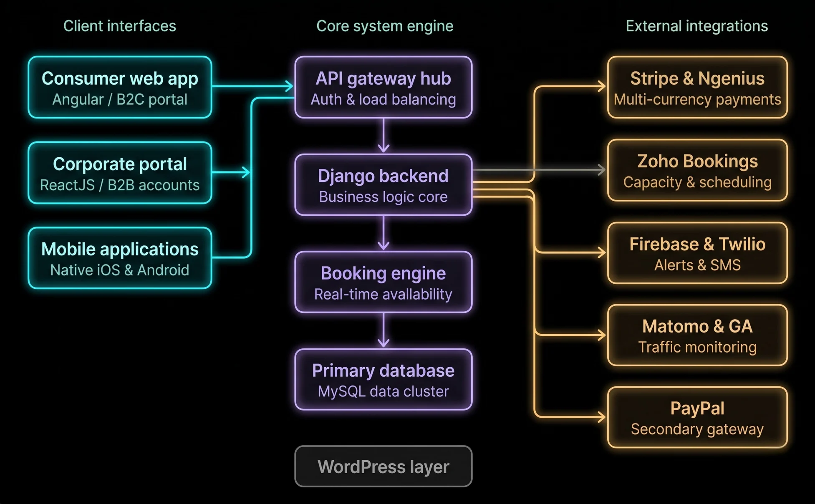Click the "Alerts & SMS" text
815x504 pixels.
point(697,265)
